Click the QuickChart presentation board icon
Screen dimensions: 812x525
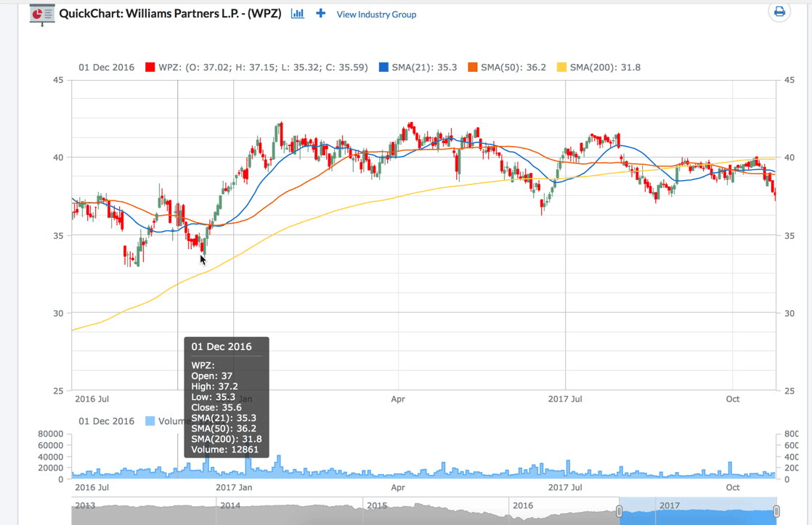tap(42, 14)
